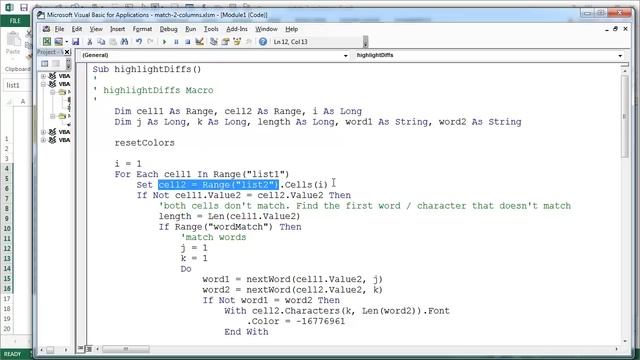The image size is (640, 360).
Task: Open the View menu
Action: click(96, 29)
